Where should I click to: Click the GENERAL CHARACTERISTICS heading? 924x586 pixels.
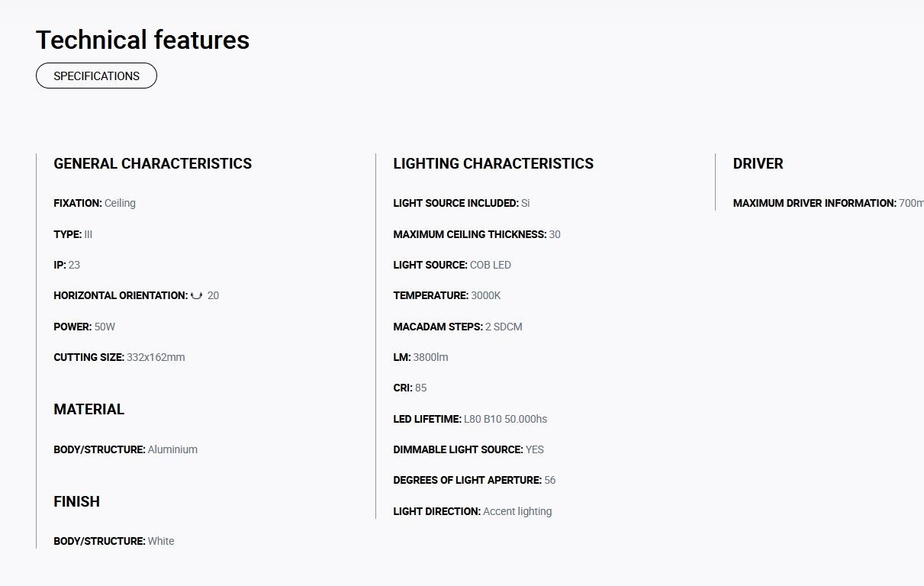point(153,163)
